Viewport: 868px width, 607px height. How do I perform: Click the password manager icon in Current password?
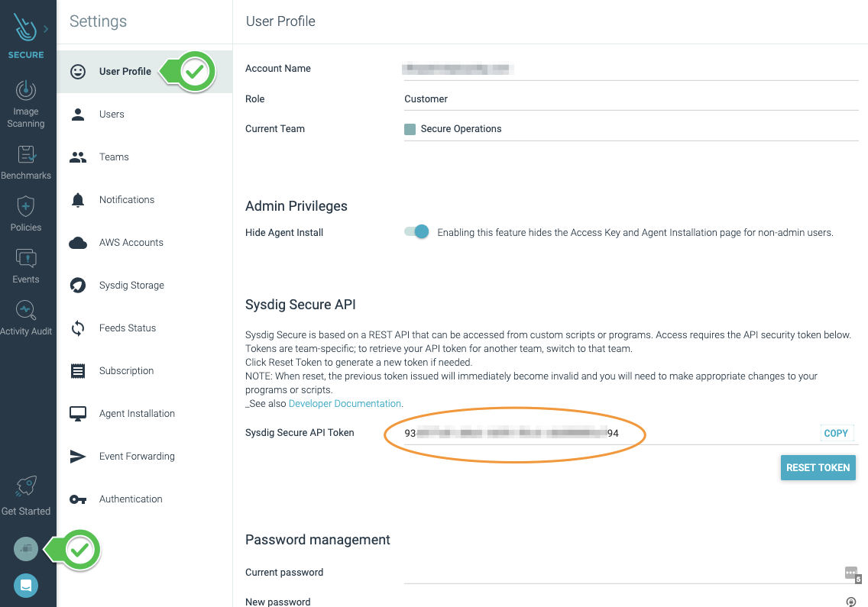pyautogui.click(x=852, y=574)
